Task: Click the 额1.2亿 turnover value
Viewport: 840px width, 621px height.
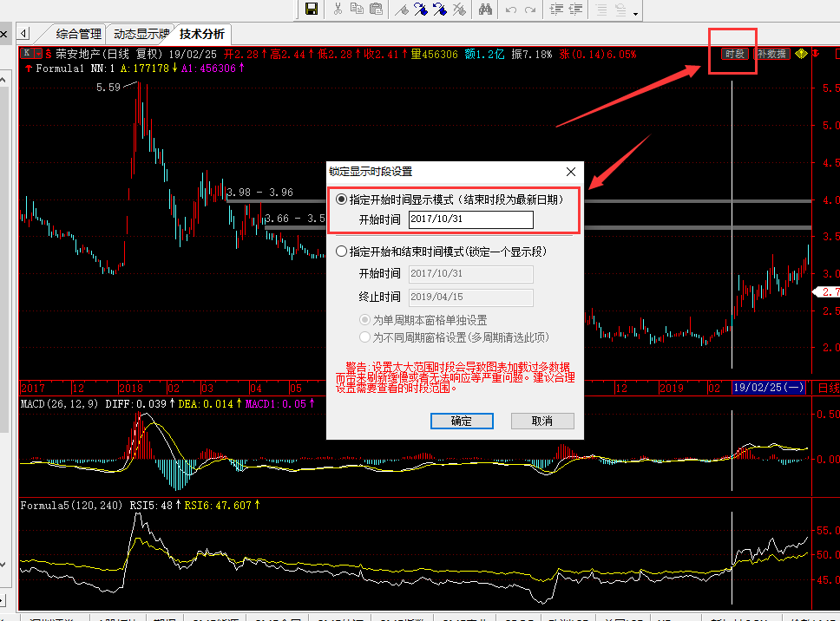Action: (x=484, y=54)
